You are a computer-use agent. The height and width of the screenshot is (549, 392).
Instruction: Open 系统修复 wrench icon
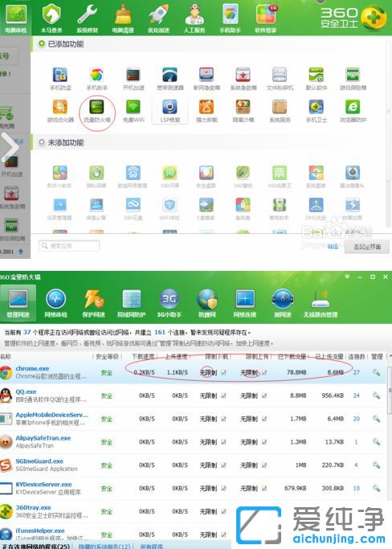coord(87,18)
